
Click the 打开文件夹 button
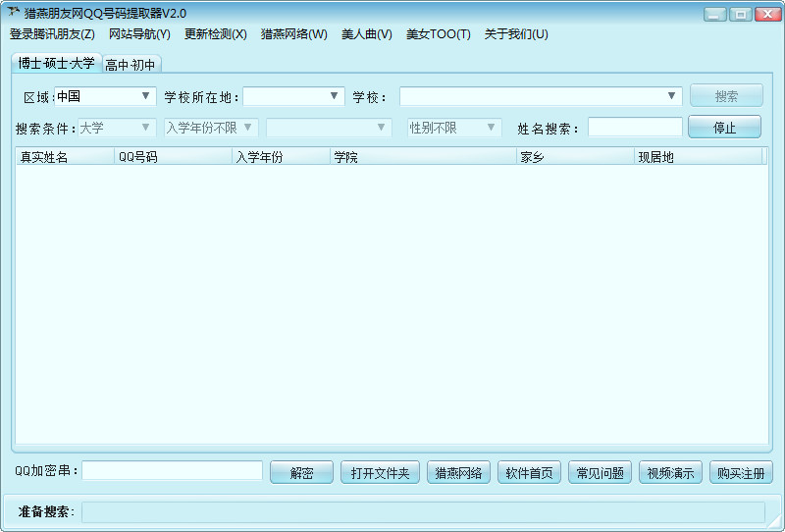(x=380, y=472)
